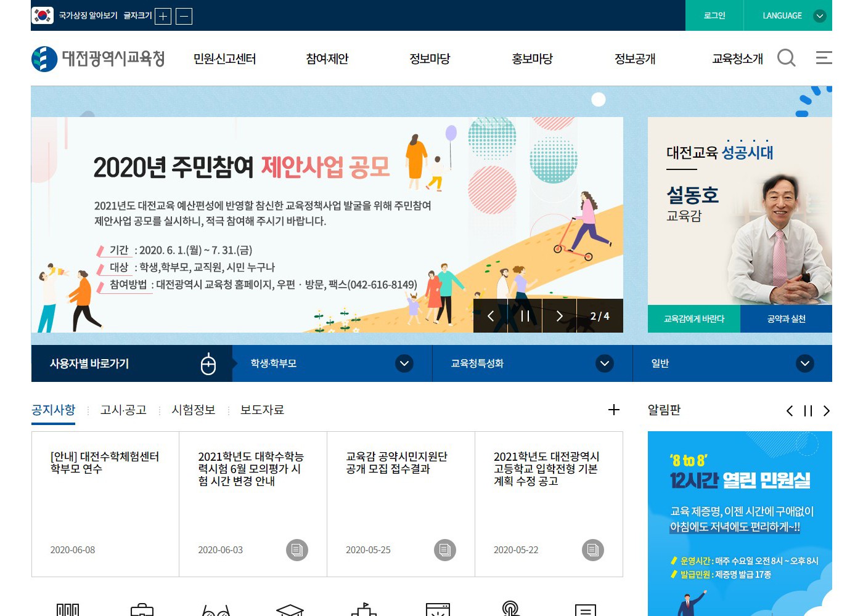This screenshot has width=863, height=616.
Task: Open the LANGUAGE dropdown
Action: tap(792, 15)
